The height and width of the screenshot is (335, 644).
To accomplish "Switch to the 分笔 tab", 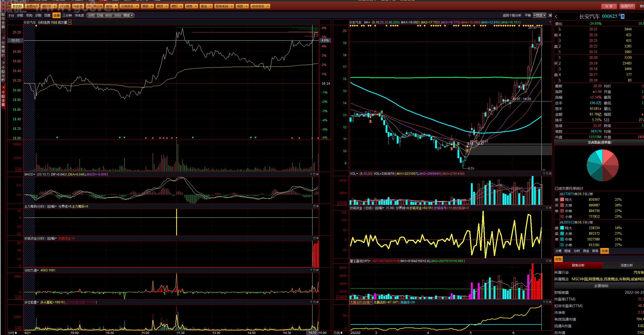I will (x=558, y=251).
